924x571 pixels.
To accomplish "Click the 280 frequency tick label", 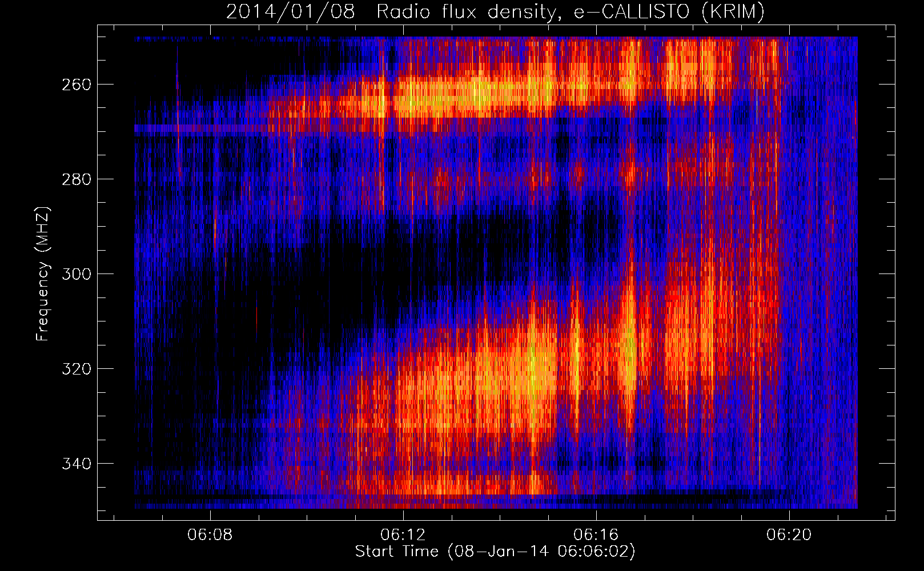I will click(x=77, y=179).
